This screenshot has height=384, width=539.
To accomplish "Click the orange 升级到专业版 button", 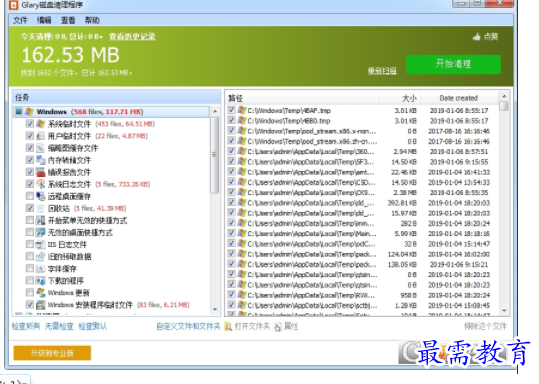I will point(52,353).
